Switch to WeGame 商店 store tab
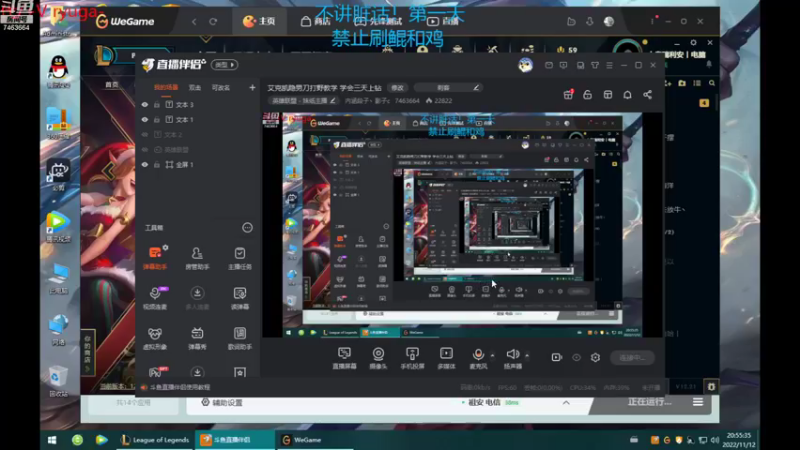The width and height of the screenshot is (800, 450). click(x=315, y=21)
